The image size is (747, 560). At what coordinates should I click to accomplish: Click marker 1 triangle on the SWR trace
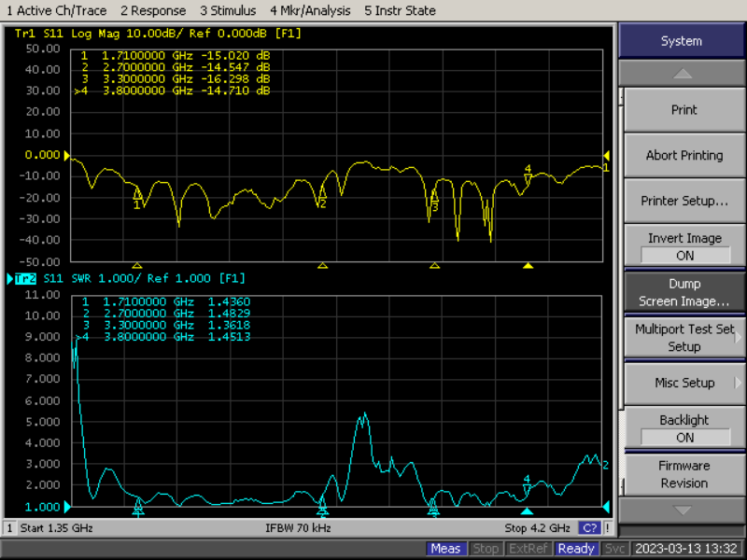[138, 507]
